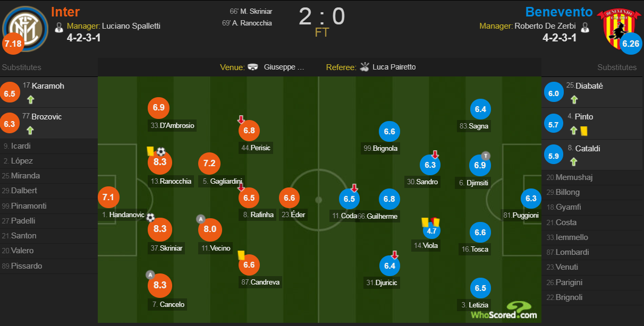Click the assist badge on Vecino

pos(200,219)
